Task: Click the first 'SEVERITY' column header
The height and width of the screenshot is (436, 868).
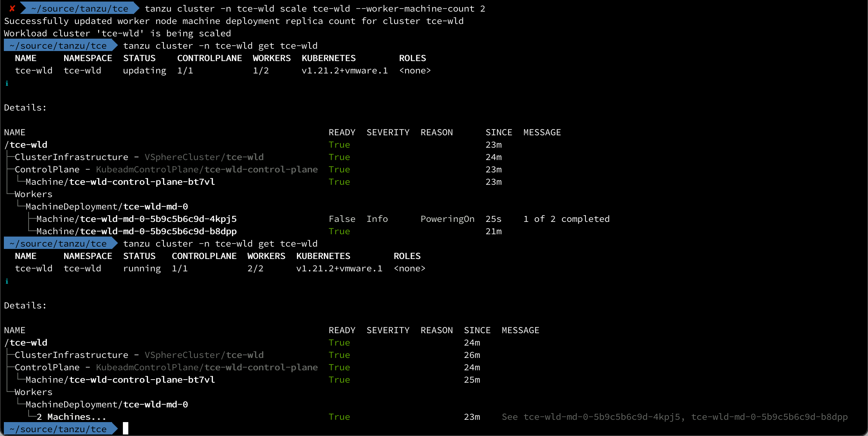Action: 388,133
